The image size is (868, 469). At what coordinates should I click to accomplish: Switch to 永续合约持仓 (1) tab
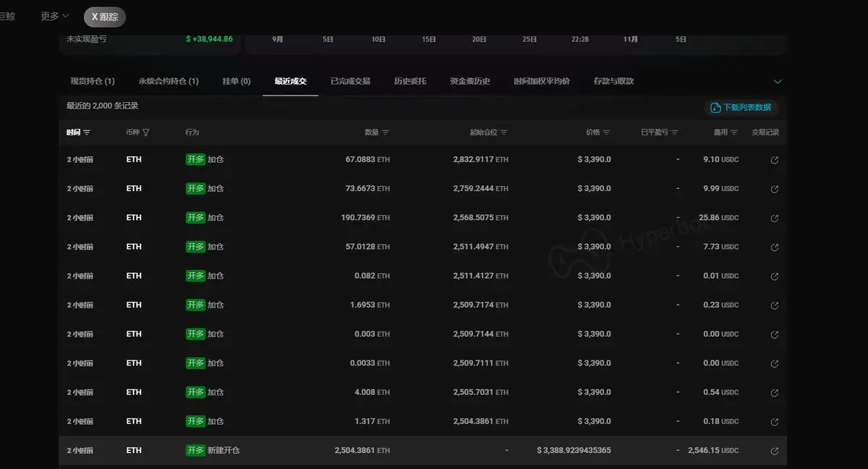[x=169, y=81]
